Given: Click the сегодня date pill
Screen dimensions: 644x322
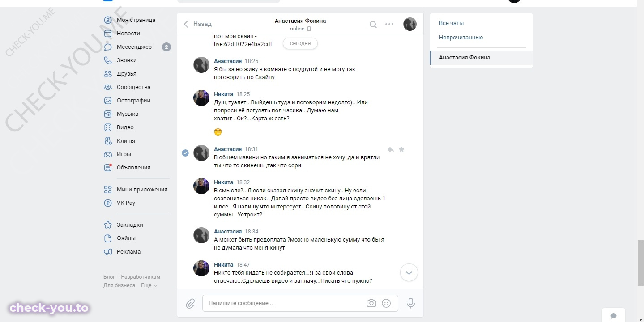Looking at the screenshot, I should point(300,43).
